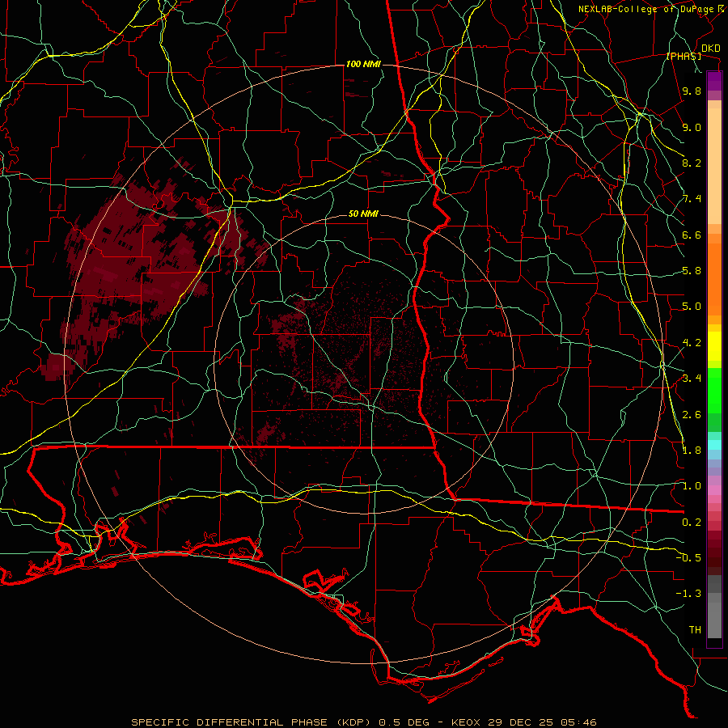Pick the purple top segment of color bar
Screen dimensions: 728x728
714,81
